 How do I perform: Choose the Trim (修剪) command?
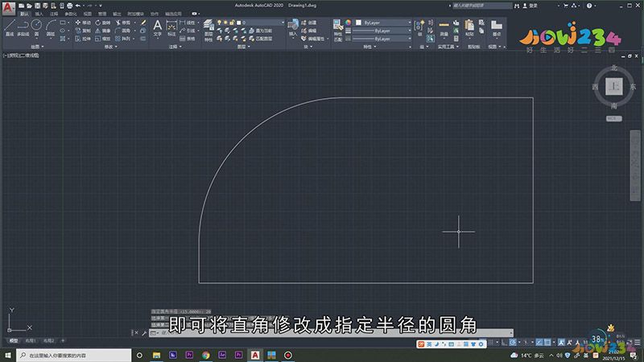pyautogui.click(x=123, y=23)
